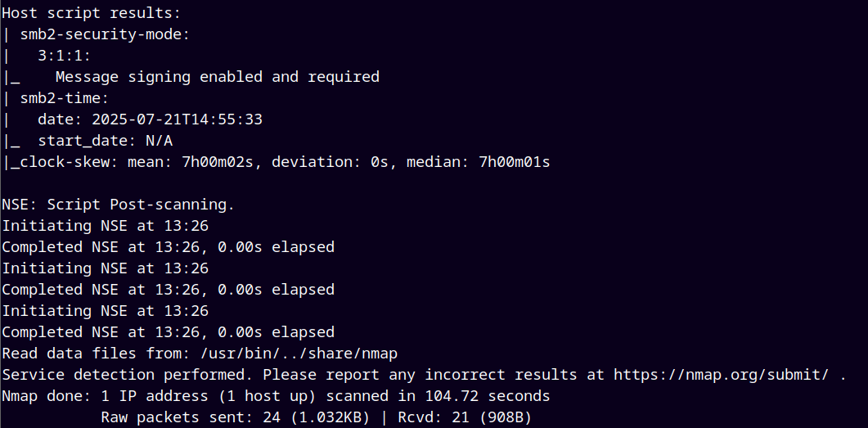The image size is (868, 428).
Task: Click the start_date: N/A line
Action: click(x=106, y=142)
